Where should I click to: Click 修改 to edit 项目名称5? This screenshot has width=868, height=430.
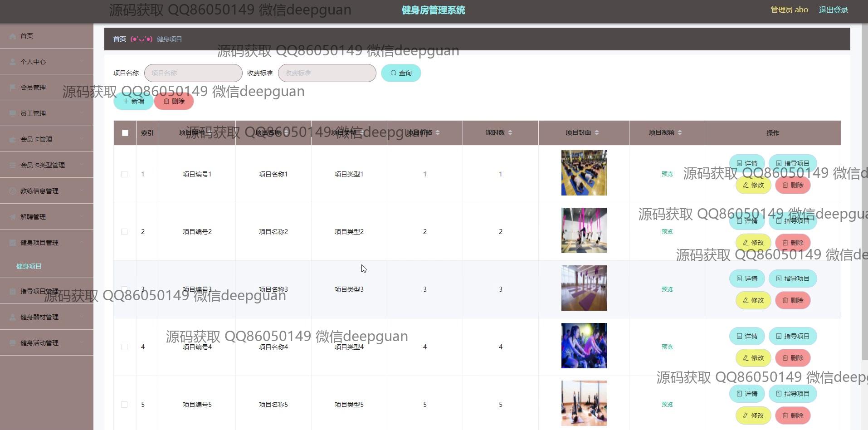pyautogui.click(x=753, y=415)
